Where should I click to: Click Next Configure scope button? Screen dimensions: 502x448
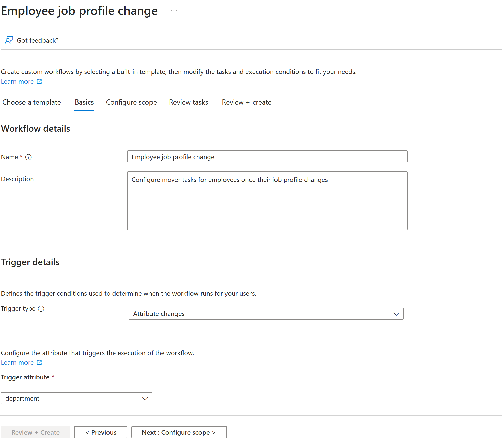[179, 432]
